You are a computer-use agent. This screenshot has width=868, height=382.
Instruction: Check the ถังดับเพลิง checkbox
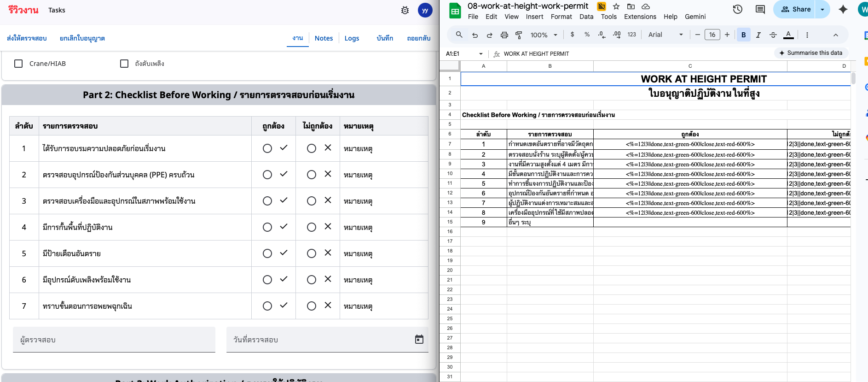click(x=124, y=64)
